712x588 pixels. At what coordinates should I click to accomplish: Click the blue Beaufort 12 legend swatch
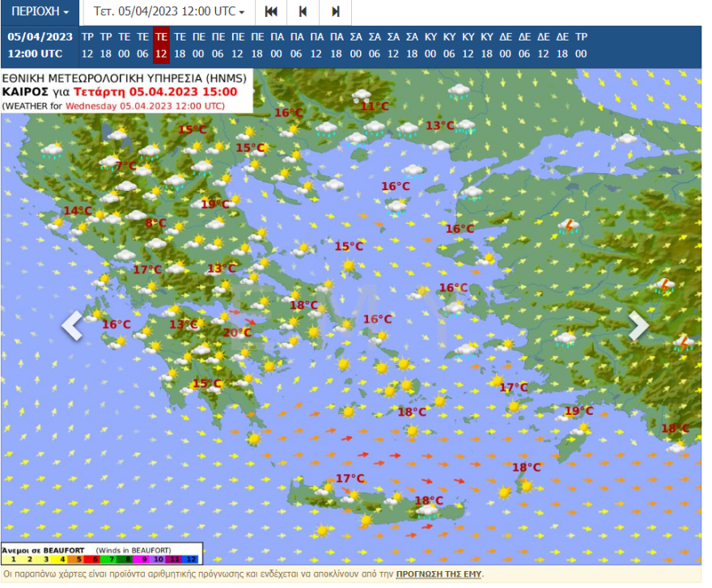(x=192, y=559)
